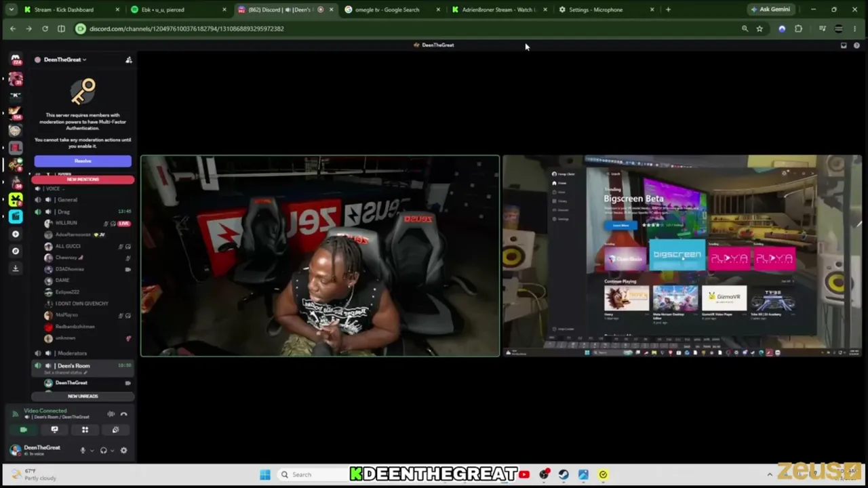The image size is (868, 488).
Task: Jump to New Unreads
Action: tap(83, 396)
